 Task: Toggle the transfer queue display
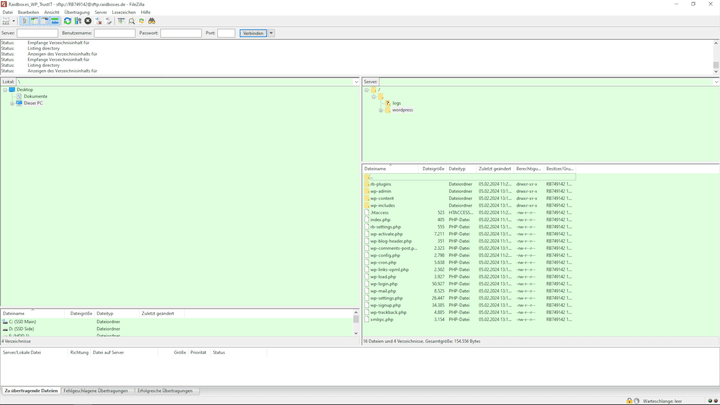(x=55, y=20)
